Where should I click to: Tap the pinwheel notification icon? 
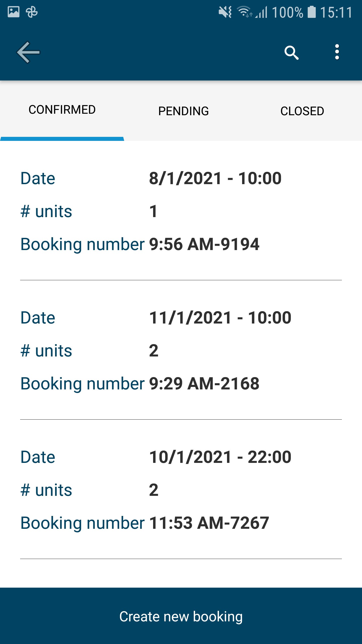point(32,12)
